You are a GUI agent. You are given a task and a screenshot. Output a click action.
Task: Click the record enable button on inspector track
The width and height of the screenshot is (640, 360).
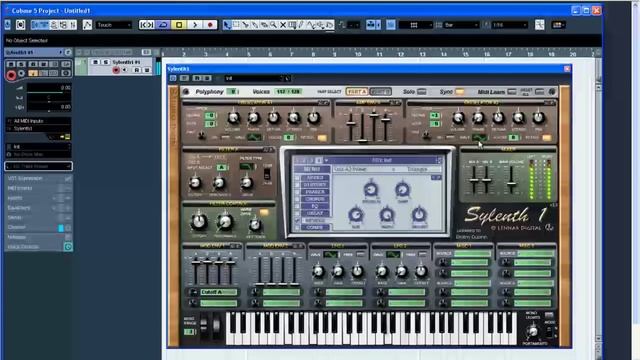11,75
